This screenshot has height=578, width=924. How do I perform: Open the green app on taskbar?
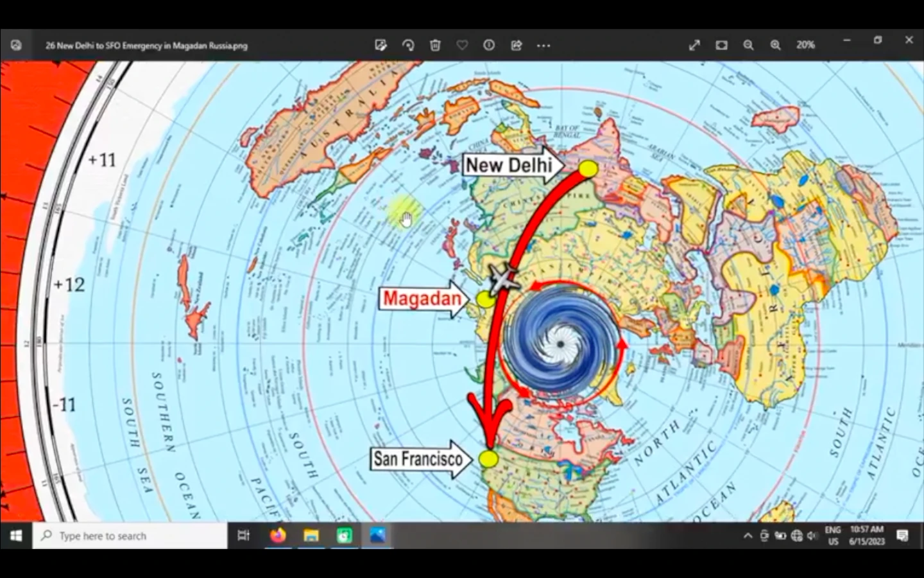coord(345,536)
